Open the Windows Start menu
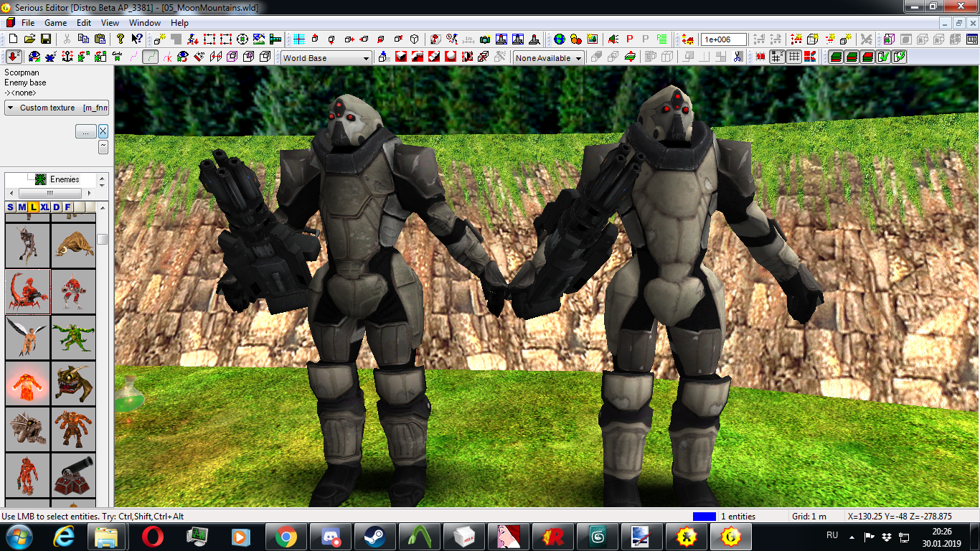Viewport: 980px width, 551px height. point(19,537)
